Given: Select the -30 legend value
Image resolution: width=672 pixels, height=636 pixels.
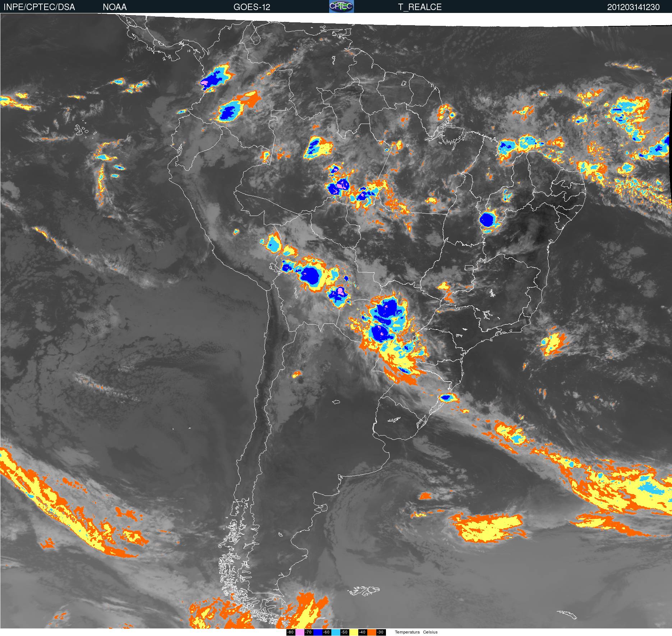Looking at the screenshot, I should pos(380,632).
